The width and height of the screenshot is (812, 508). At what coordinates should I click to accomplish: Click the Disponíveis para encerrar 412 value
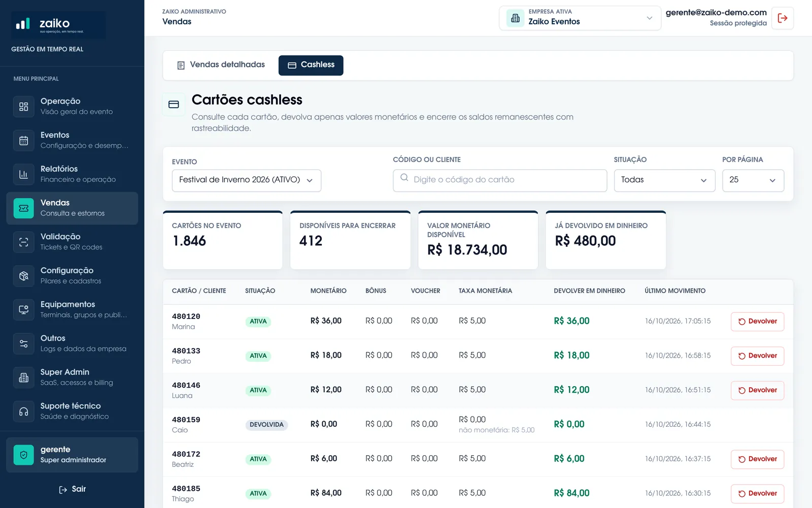pyautogui.click(x=311, y=241)
